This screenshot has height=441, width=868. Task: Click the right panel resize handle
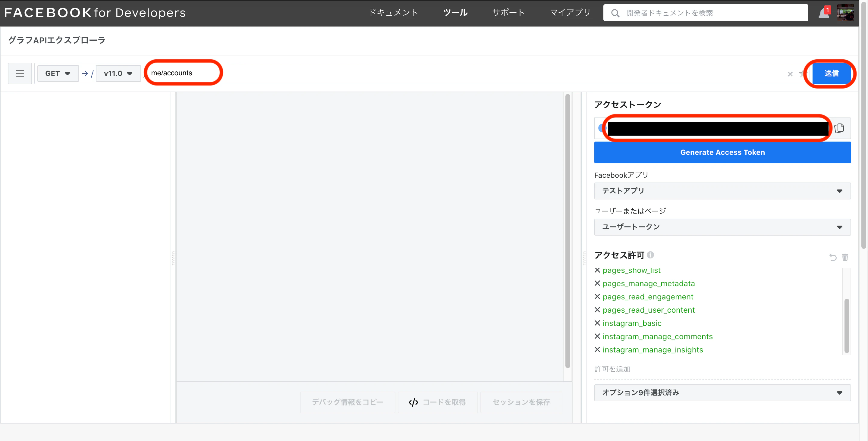[584, 258]
